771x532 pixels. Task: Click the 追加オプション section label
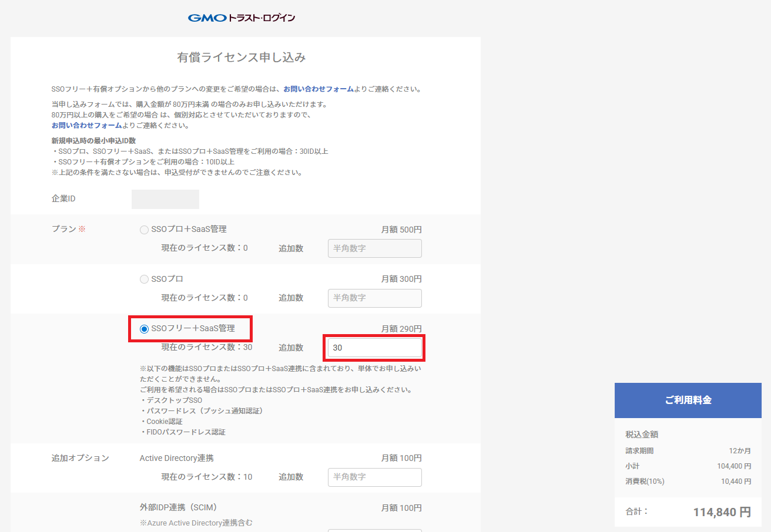point(81,458)
